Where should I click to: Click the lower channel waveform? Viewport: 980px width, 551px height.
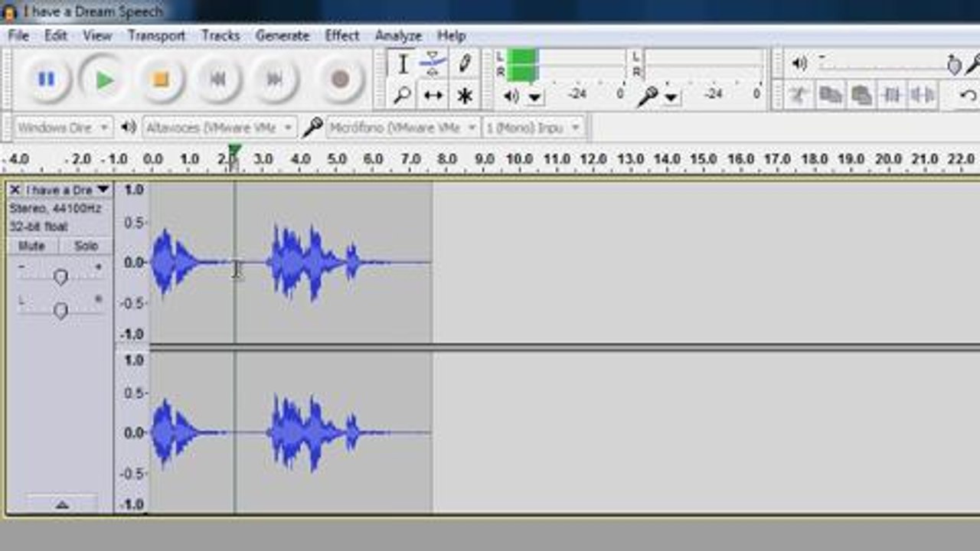pyautogui.click(x=291, y=432)
